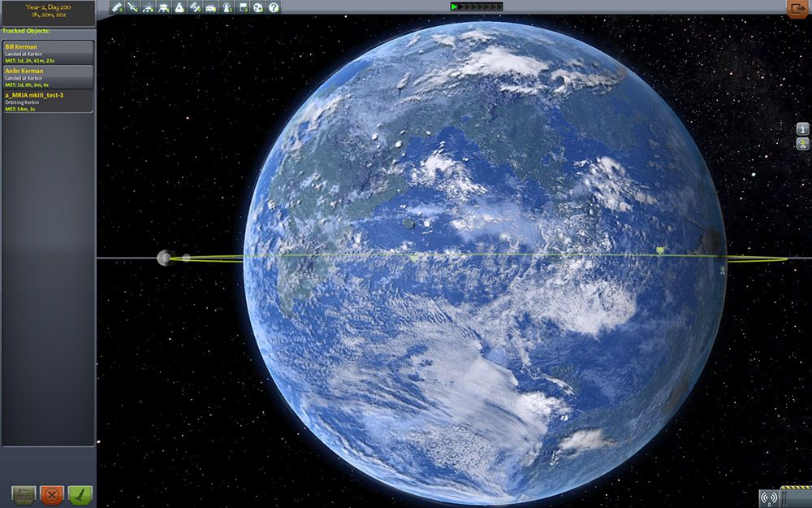Set time warp to last arrow
Screen dimensions: 812x508
point(499,7)
